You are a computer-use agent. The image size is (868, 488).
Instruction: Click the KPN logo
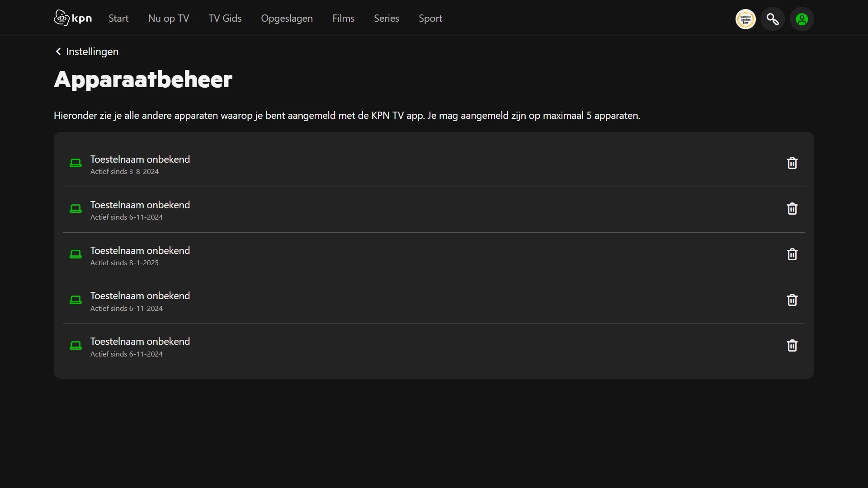point(73,18)
